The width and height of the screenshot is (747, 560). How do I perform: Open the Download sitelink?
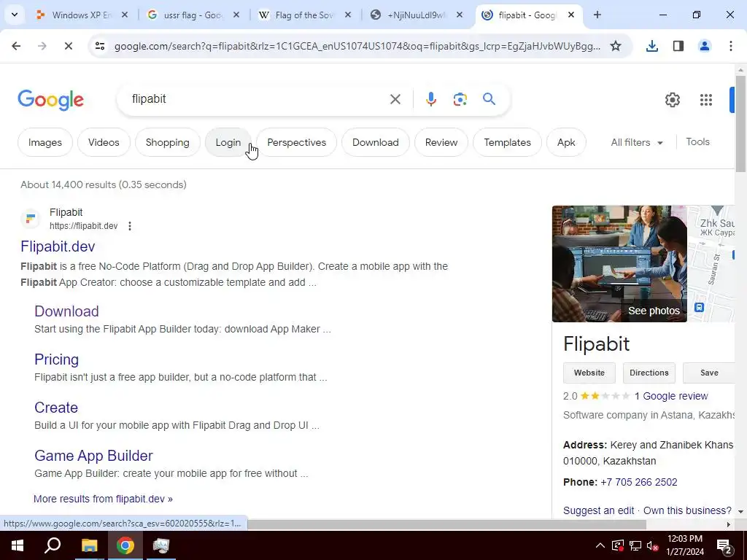pyautogui.click(x=66, y=311)
